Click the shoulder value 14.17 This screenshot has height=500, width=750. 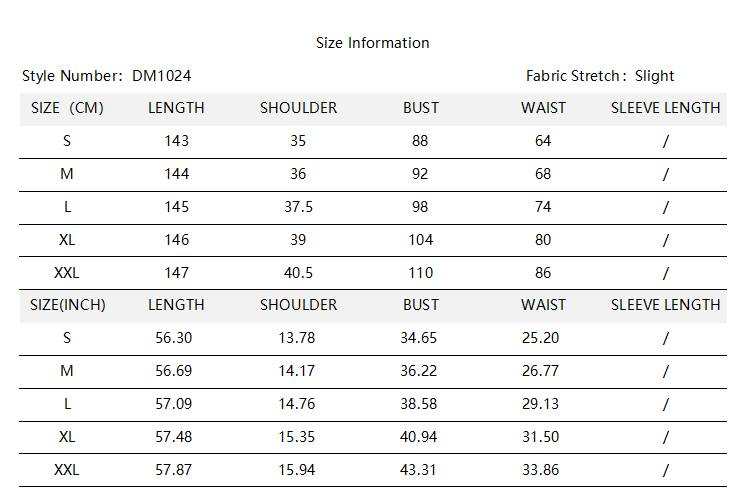click(298, 371)
